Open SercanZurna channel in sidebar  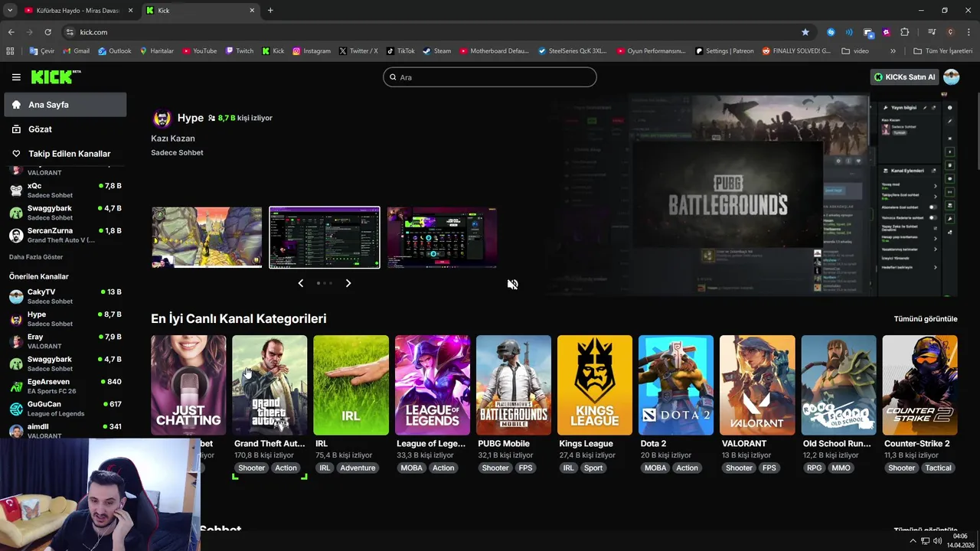tap(65, 235)
